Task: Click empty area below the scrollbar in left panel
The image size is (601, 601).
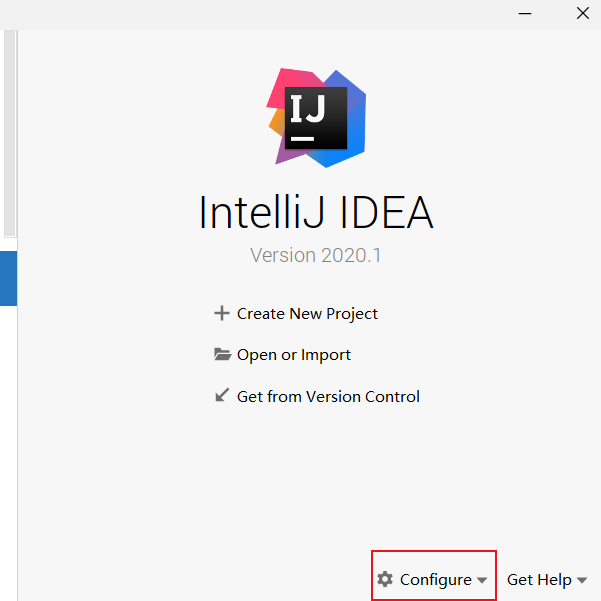Action: click(x=8, y=452)
